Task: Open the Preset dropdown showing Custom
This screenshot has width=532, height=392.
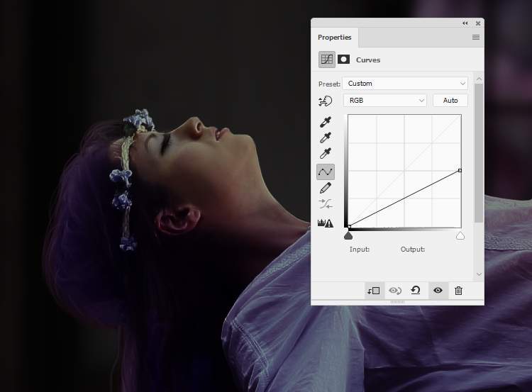Action: click(x=405, y=84)
